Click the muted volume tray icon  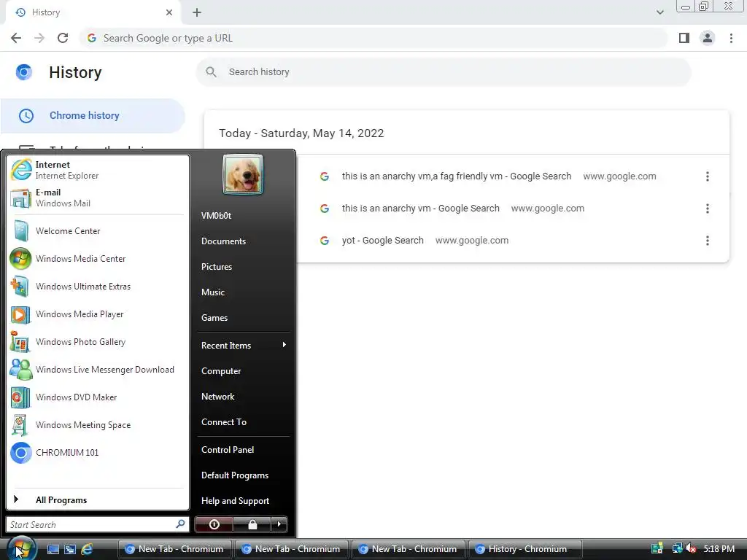[692, 548]
